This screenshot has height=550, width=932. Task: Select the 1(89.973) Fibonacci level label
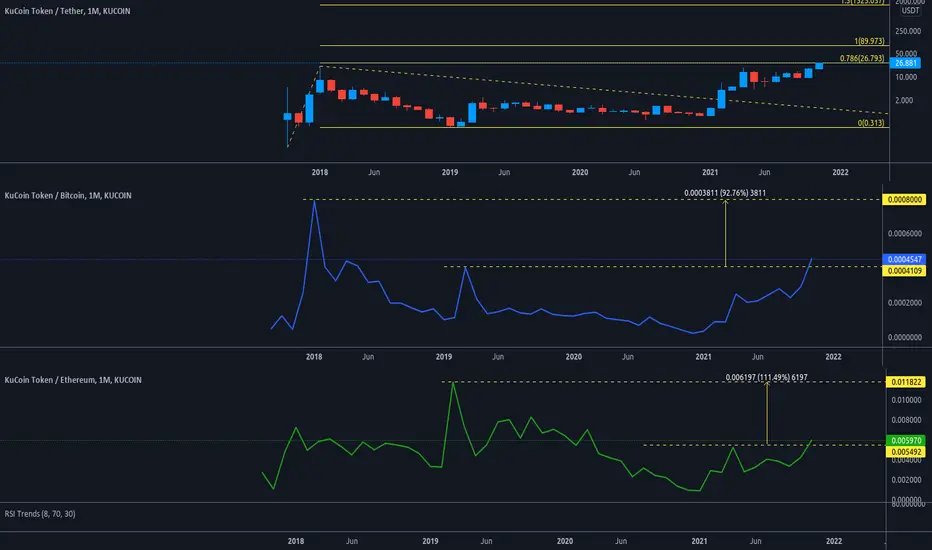[x=869, y=41]
